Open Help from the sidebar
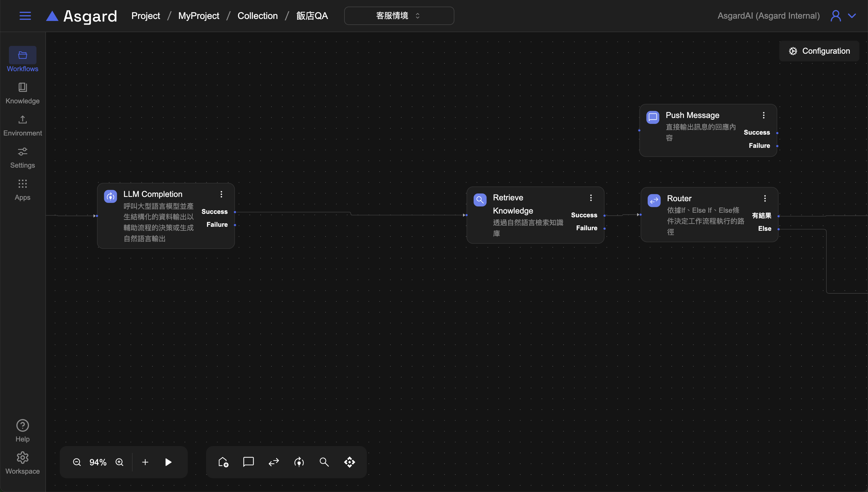 (x=23, y=431)
